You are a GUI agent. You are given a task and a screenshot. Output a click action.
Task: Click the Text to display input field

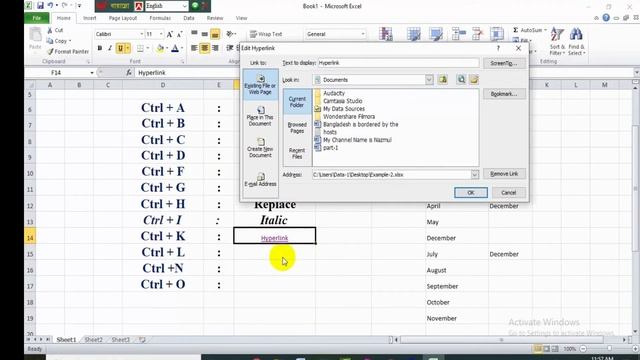click(x=398, y=63)
